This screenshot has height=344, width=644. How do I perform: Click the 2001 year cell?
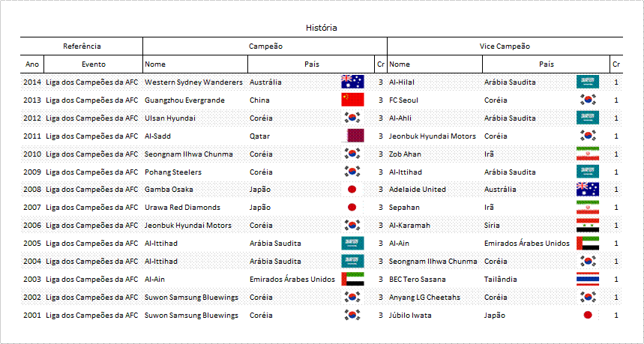(32, 316)
